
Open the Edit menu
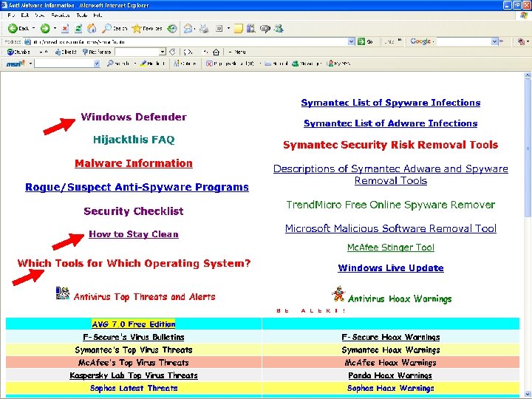[x=24, y=16]
